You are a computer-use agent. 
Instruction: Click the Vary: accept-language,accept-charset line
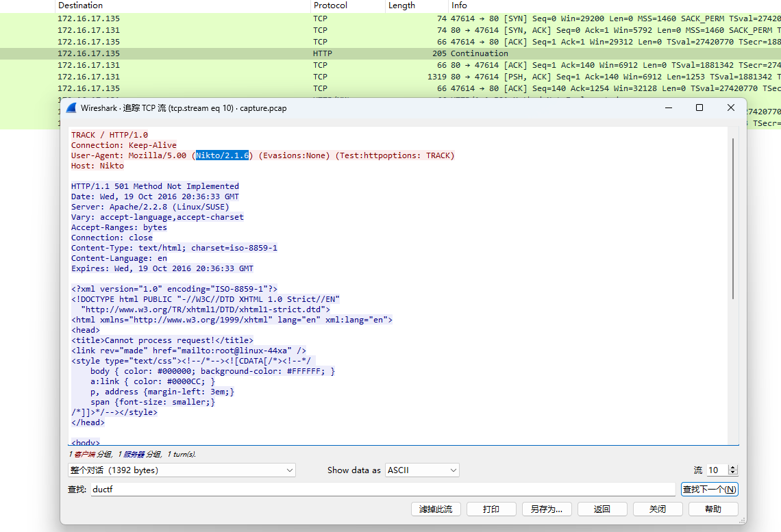pyautogui.click(x=158, y=217)
